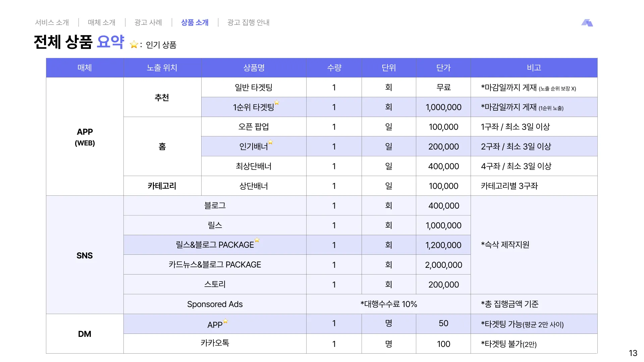Click the star next to 1순위 타겟팅
The width and height of the screenshot is (644, 362).
coord(277,103)
